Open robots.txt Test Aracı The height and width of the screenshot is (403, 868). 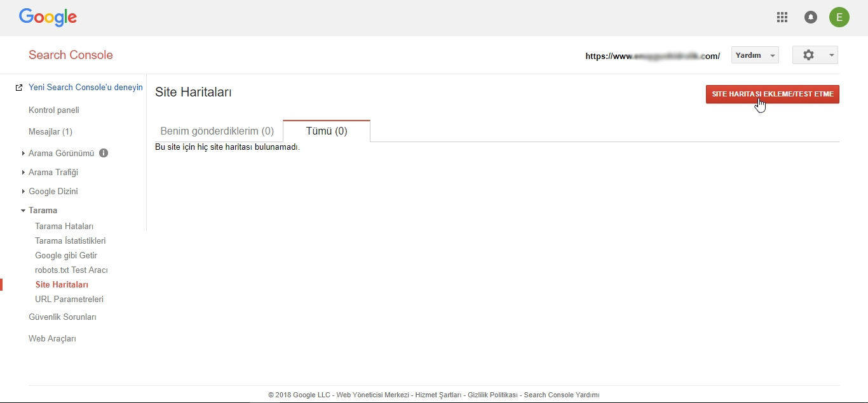(71, 270)
